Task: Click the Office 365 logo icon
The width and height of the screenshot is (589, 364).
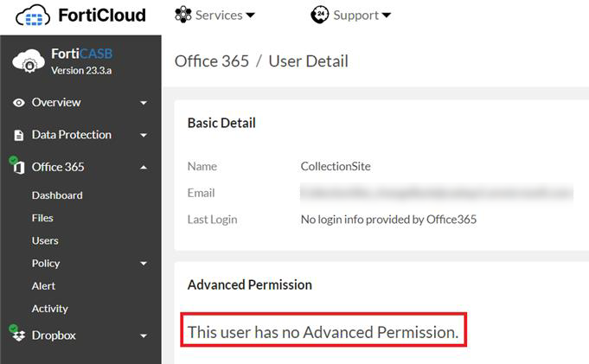Action: click(18, 167)
